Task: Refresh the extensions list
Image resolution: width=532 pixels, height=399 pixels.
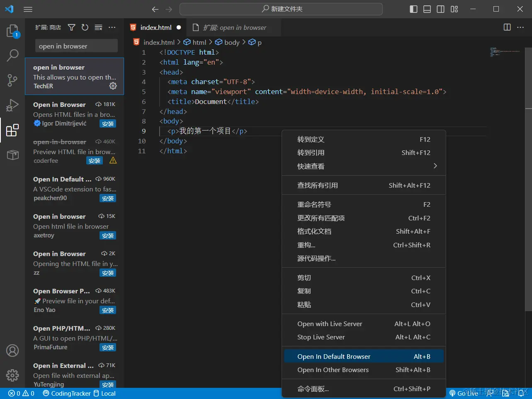Action: 85,27
